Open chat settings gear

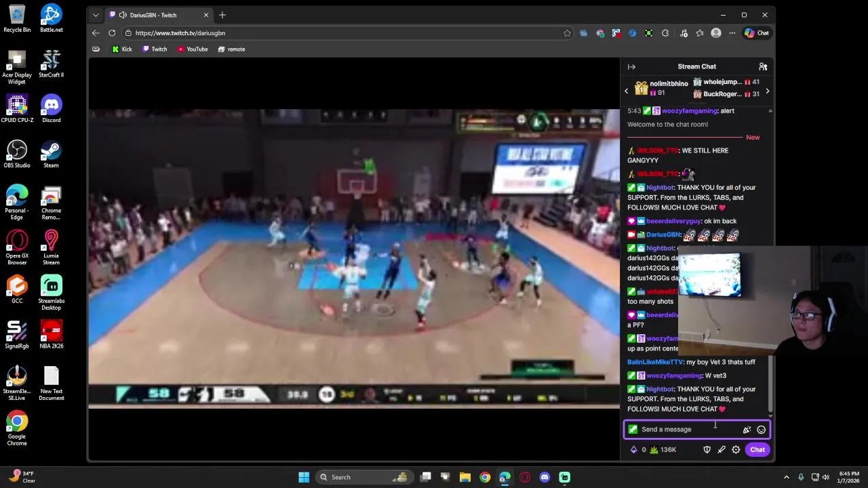736,449
